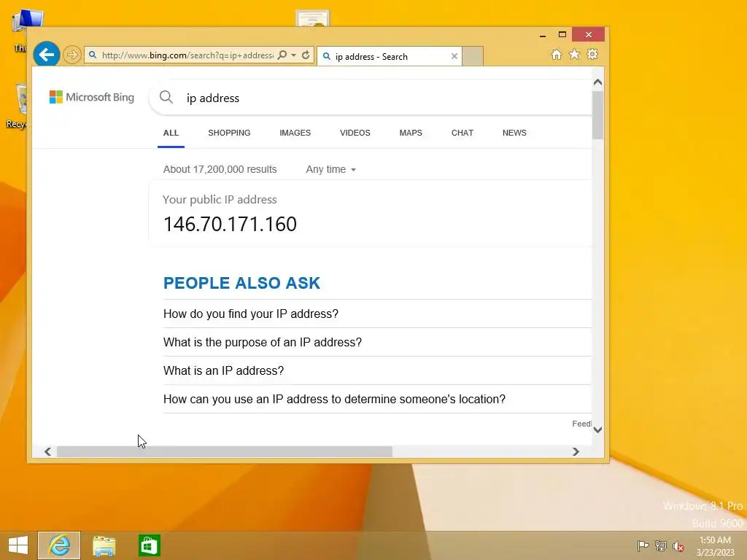
Task: Click the vertical scrollbar up arrow
Action: pos(598,82)
